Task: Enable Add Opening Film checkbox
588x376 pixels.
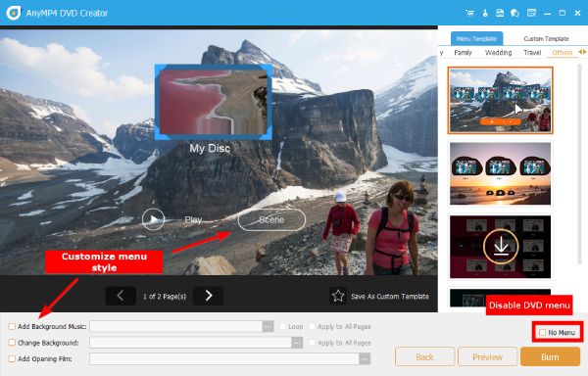Action: tap(12, 358)
